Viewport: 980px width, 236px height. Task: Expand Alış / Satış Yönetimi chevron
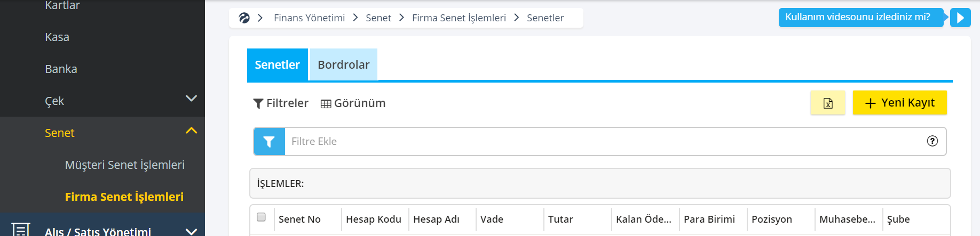click(x=191, y=231)
